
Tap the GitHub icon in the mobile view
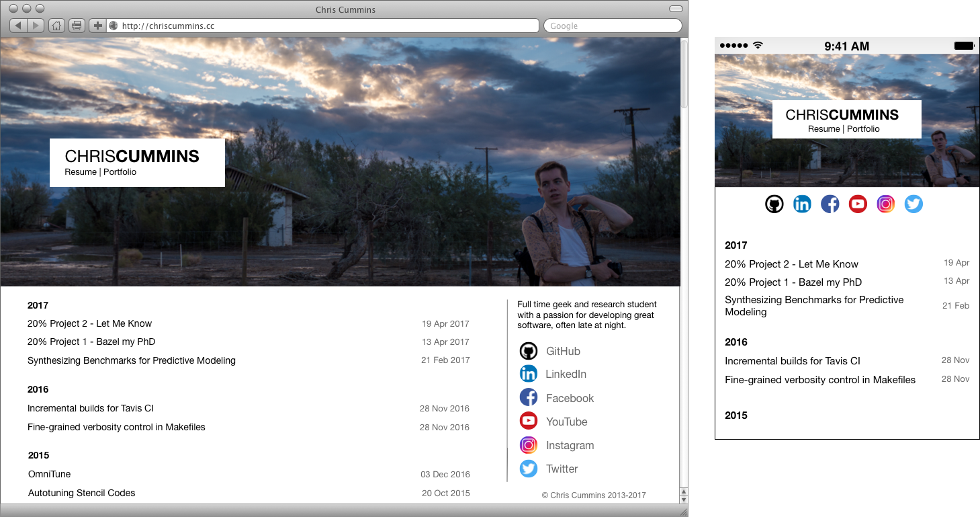(774, 204)
